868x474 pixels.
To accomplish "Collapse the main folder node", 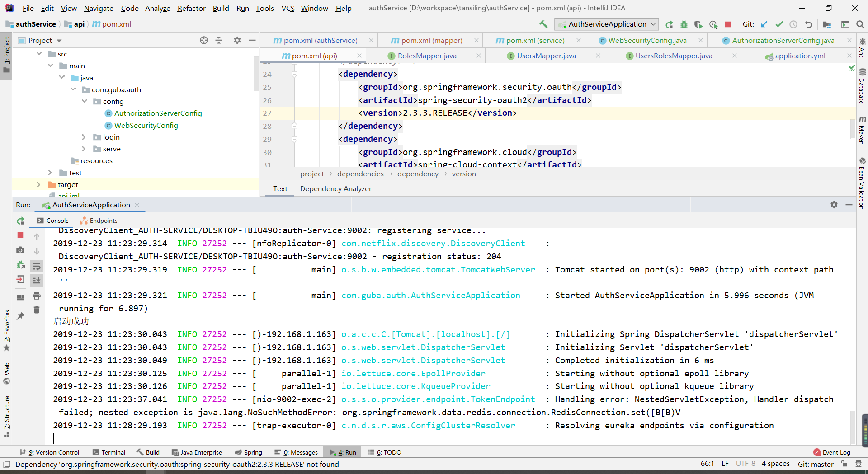I will (51, 66).
